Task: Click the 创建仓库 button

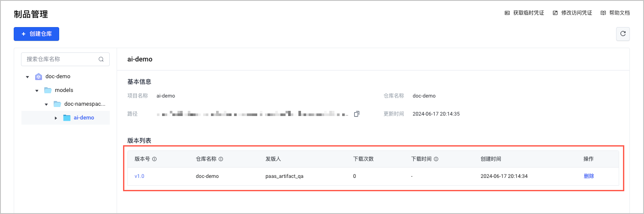Action: [36, 34]
